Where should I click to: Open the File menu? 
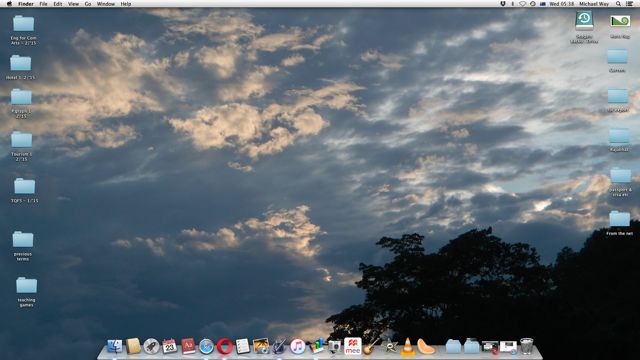click(43, 4)
